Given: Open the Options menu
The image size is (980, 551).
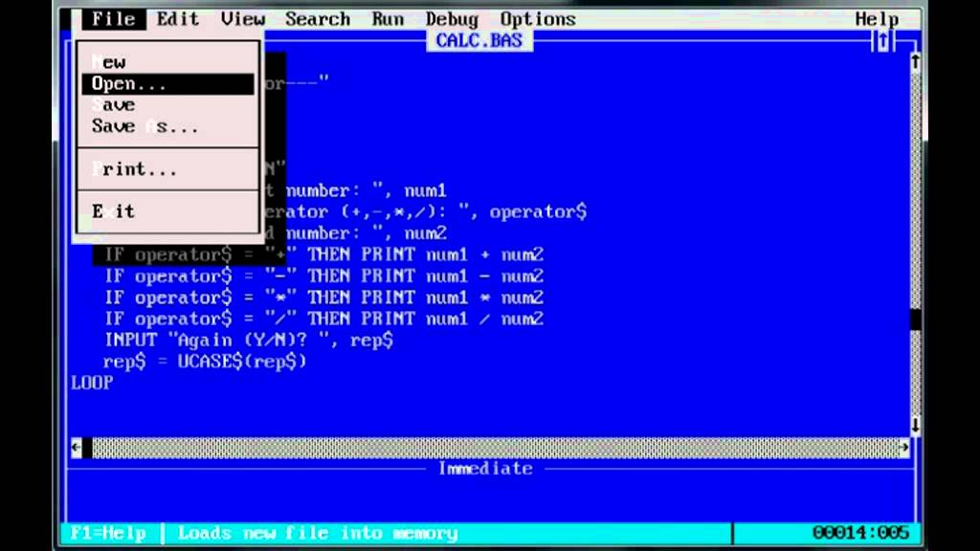Looking at the screenshot, I should point(537,18).
